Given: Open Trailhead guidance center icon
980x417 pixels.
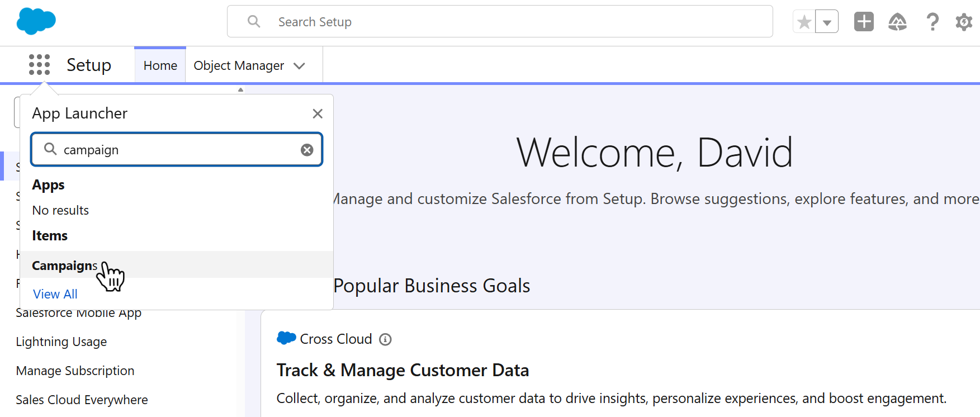Looking at the screenshot, I should pos(897,22).
